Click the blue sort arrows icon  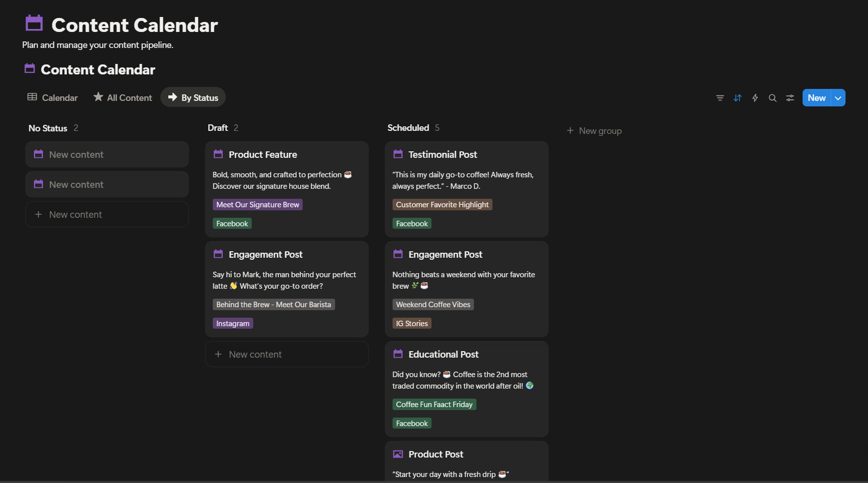737,98
